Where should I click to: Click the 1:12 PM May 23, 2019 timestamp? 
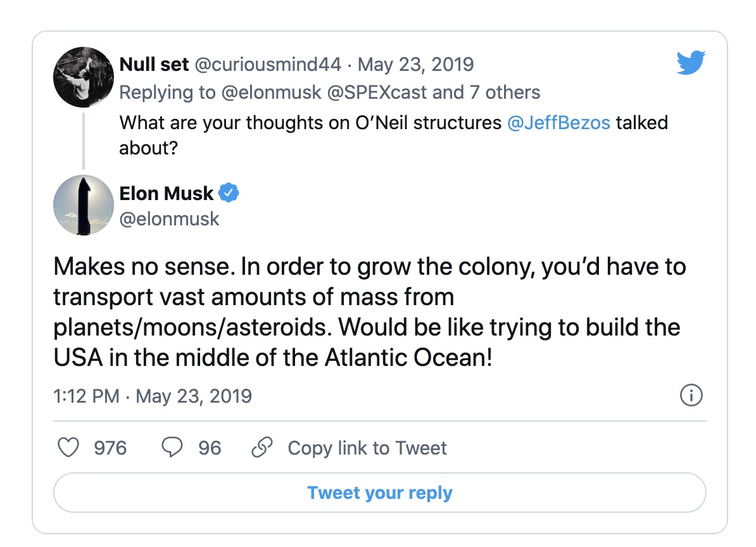coord(153,396)
